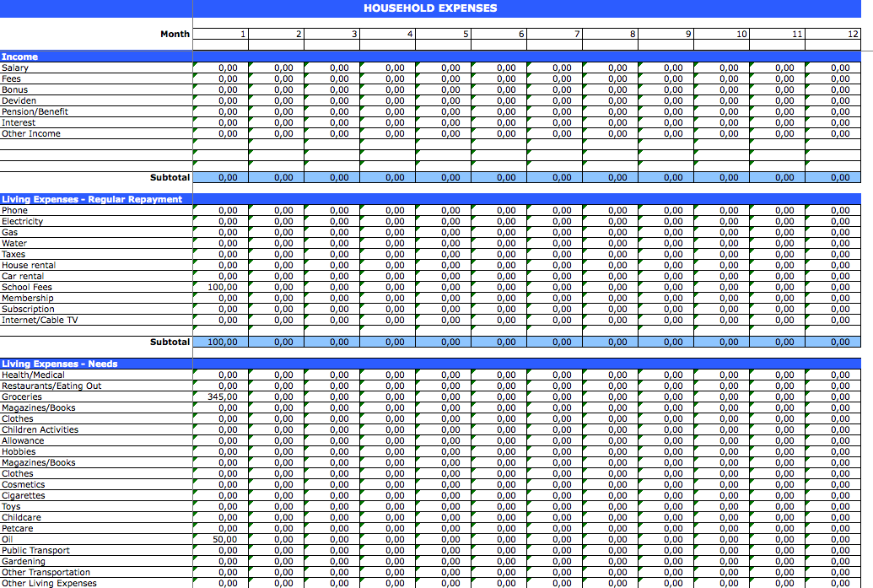Click the month 6 header cell
The height and width of the screenshot is (588, 873).
click(x=499, y=34)
